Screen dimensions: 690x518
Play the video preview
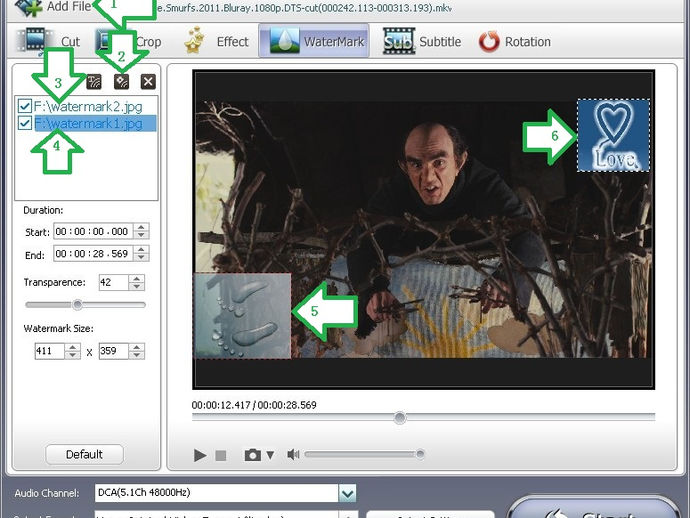(200, 455)
